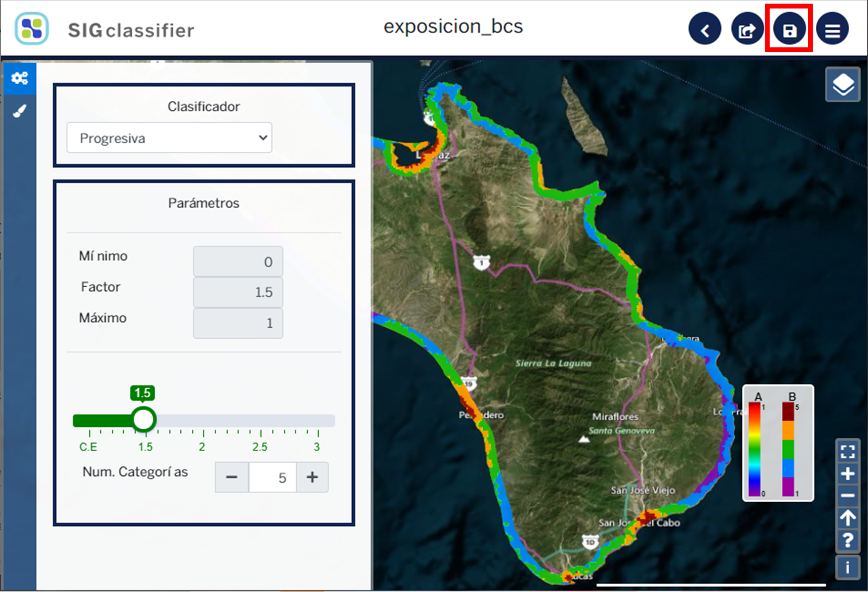The height and width of the screenshot is (592, 868).
Task: Click the C.E slider label
Action: coord(88,447)
